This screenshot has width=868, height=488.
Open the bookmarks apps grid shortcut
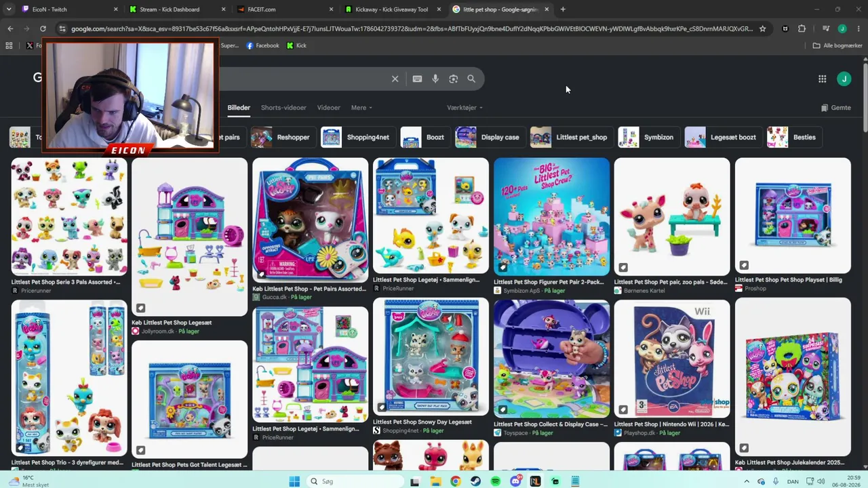pyautogui.click(x=9, y=45)
